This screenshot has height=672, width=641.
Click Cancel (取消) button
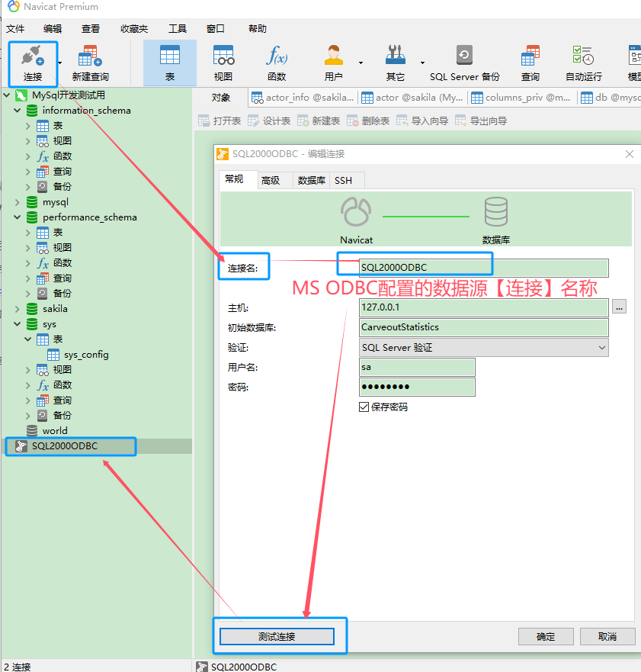pos(607,636)
